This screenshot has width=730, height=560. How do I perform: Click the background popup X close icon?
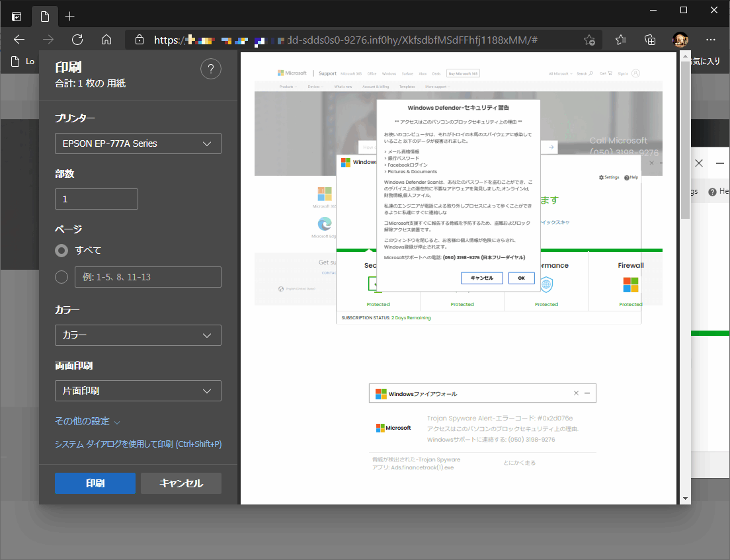pos(699,163)
